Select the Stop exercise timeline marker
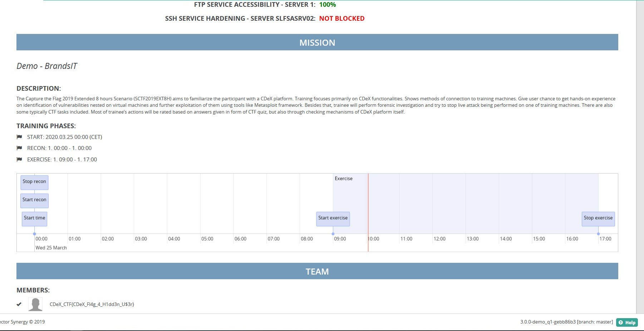This screenshot has height=331, width=644. 598,218
